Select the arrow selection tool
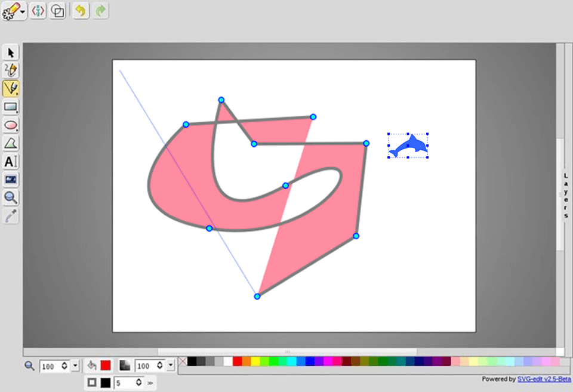The width and height of the screenshot is (573, 392). pos(10,53)
